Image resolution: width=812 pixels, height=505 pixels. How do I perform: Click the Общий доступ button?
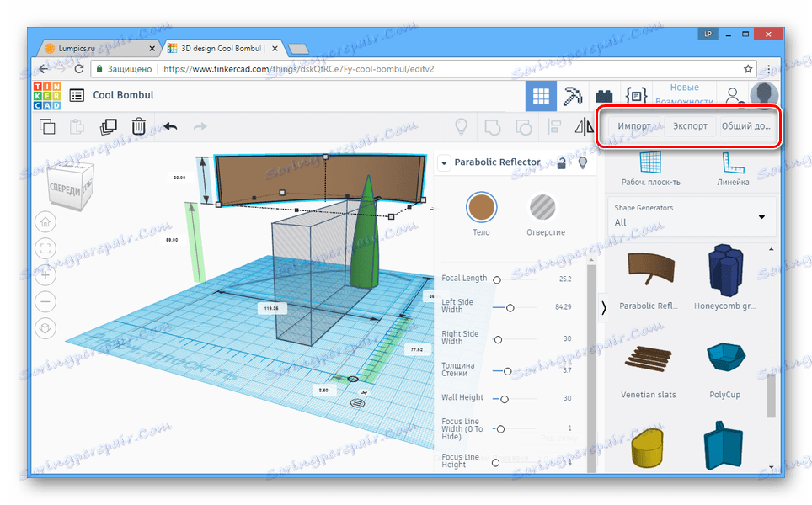point(746,126)
